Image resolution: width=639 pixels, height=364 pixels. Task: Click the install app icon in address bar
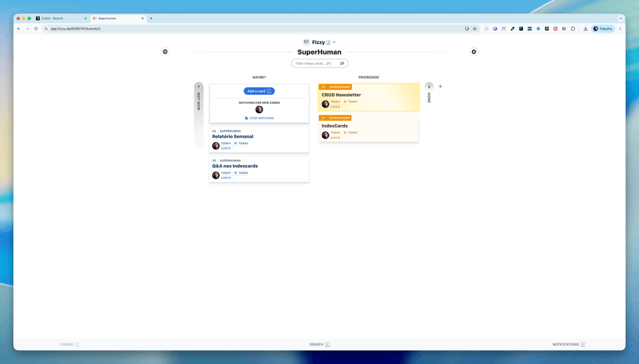pyautogui.click(x=467, y=29)
